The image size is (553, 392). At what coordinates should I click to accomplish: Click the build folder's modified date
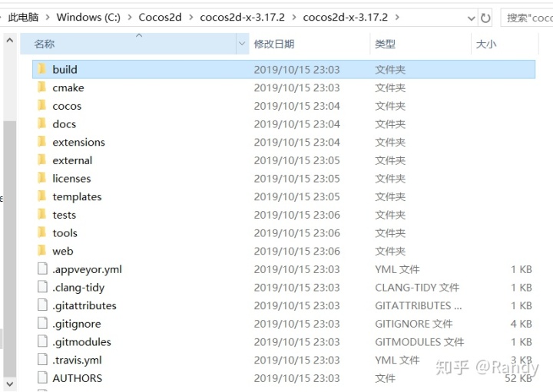point(296,69)
